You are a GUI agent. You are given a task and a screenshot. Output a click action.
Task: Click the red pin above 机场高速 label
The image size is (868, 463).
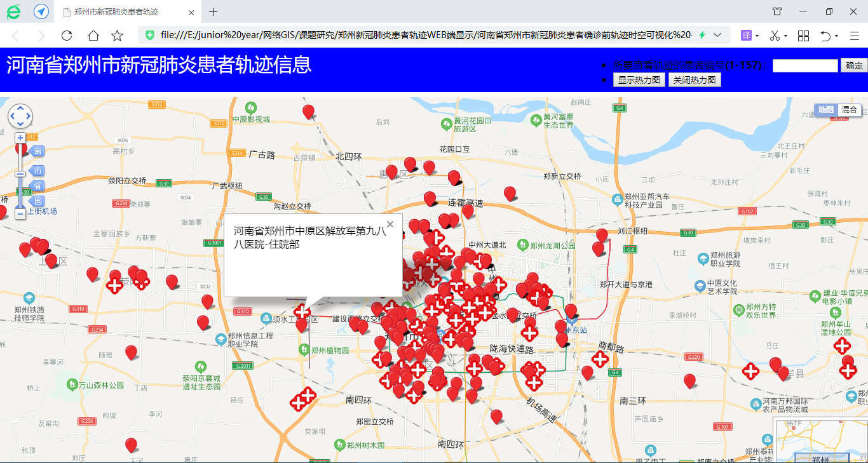497,417
